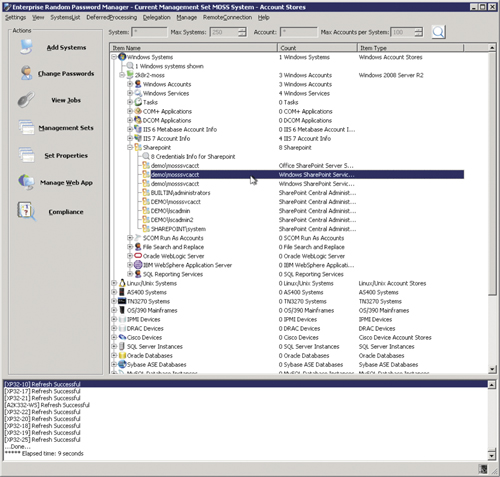Open the SystemsList menu
Image resolution: width=500 pixels, height=477 pixels.
[x=65, y=17]
